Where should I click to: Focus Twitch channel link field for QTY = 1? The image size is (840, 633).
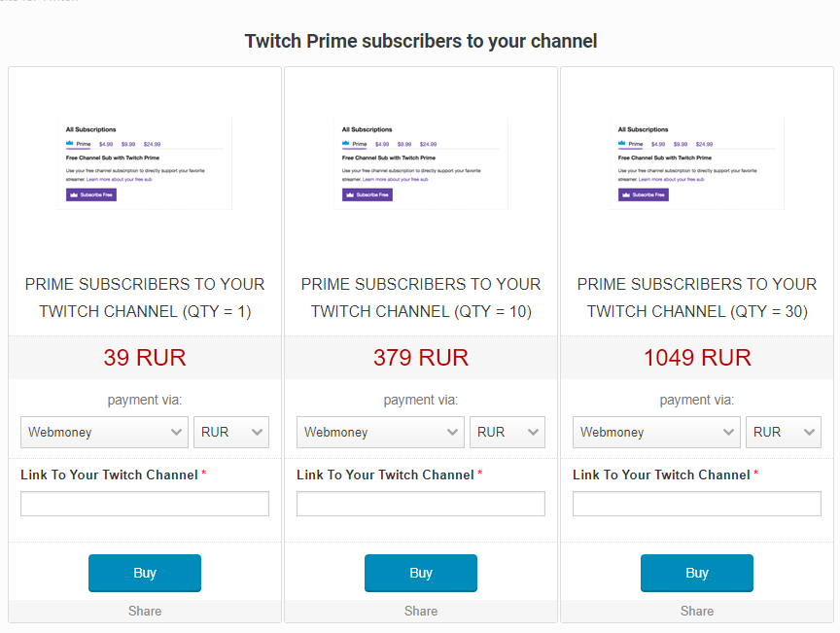(145, 504)
